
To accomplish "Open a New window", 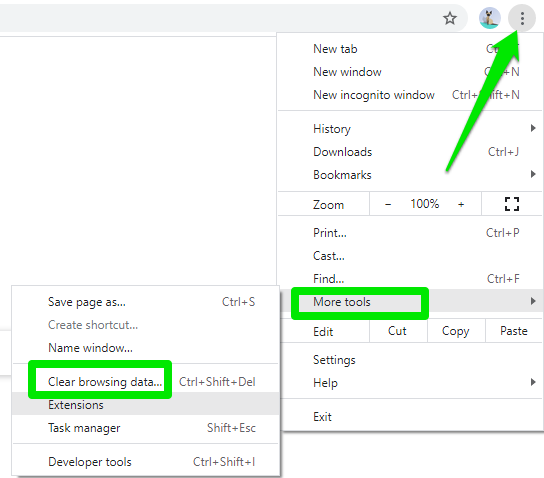I will tap(410, 72).
